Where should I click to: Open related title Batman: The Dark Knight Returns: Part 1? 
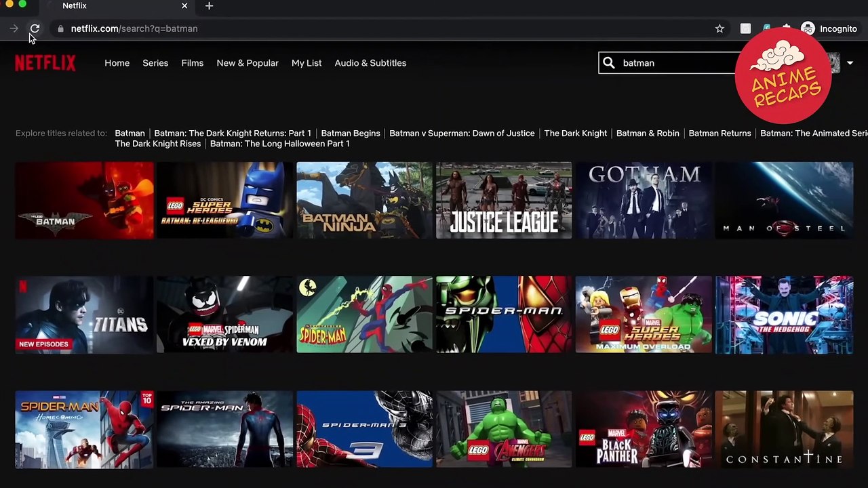point(233,134)
